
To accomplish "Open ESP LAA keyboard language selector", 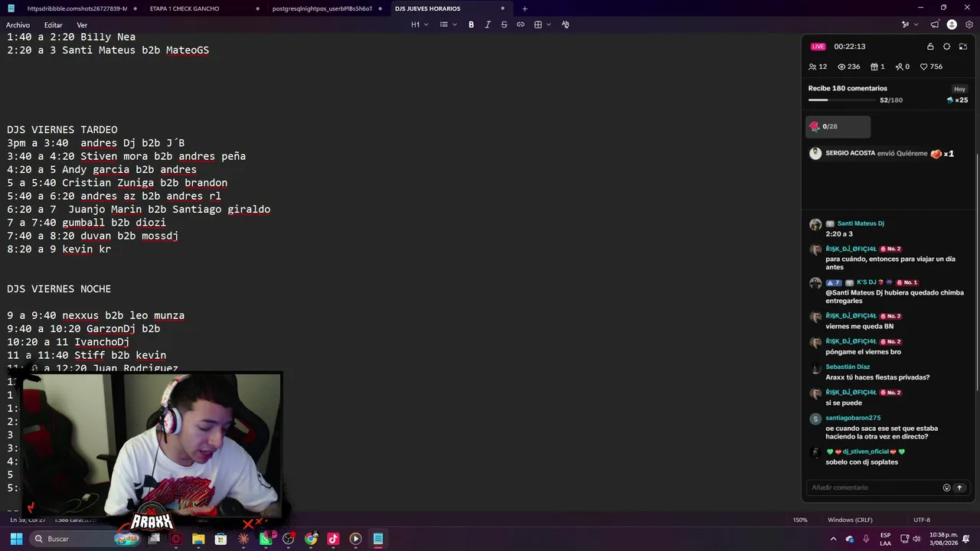I will point(885,539).
